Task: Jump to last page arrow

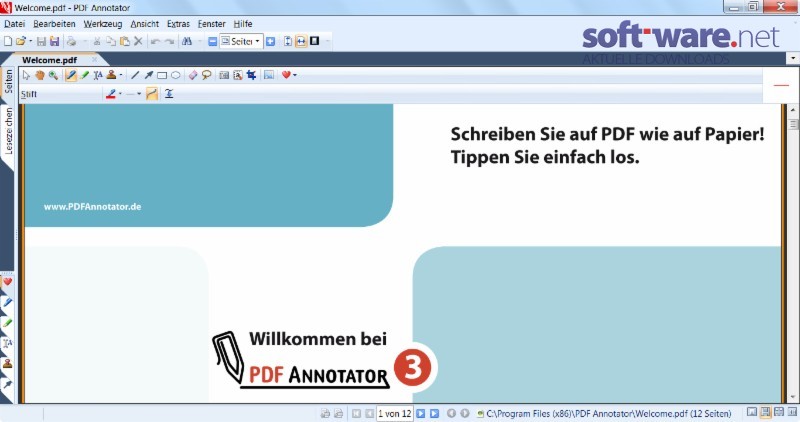Action: tap(434, 413)
